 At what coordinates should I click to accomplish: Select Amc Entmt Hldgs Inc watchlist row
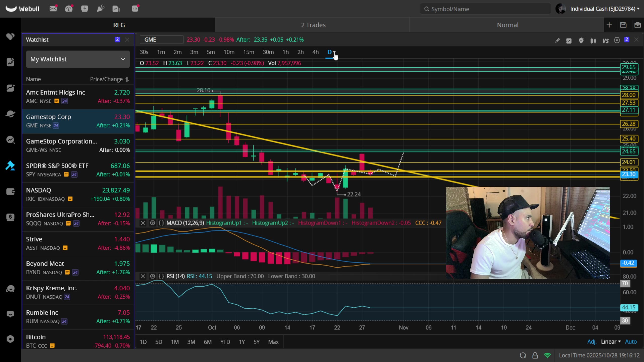click(x=78, y=97)
